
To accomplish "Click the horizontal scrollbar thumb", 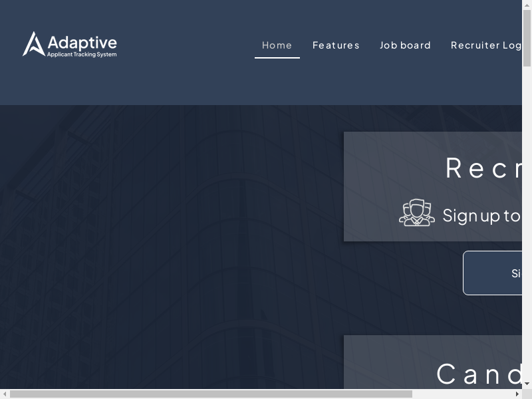I will click(211, 394).
